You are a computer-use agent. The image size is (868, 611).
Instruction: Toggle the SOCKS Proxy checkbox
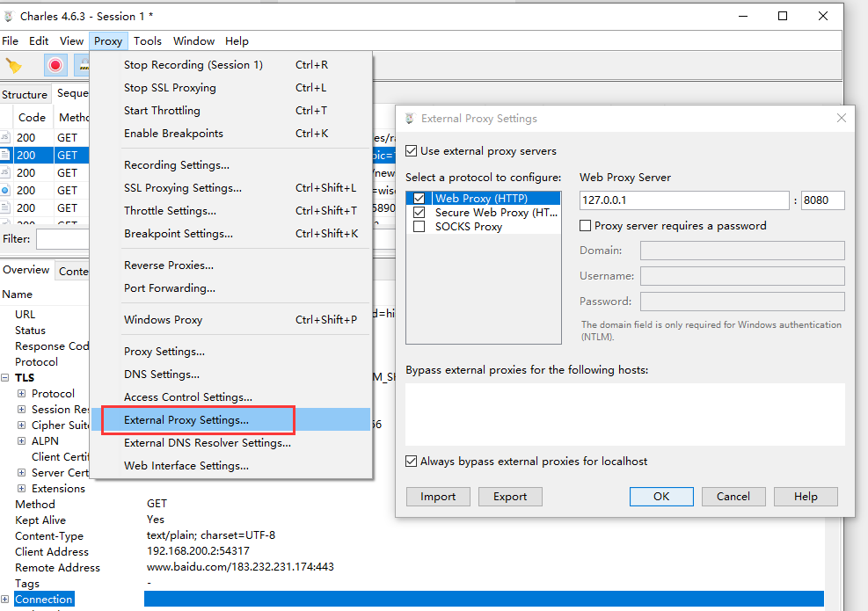coord(419,227)
